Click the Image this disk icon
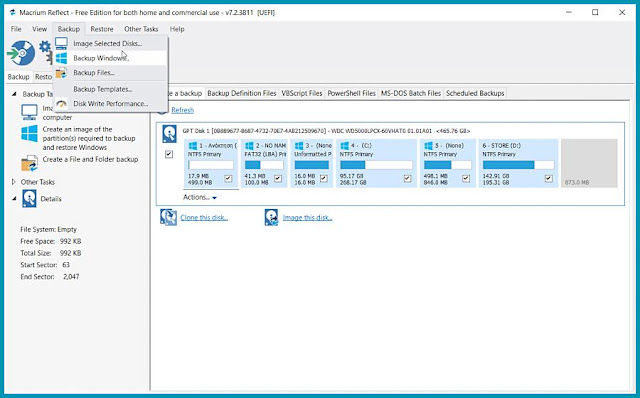 click(x=271, y=217)
